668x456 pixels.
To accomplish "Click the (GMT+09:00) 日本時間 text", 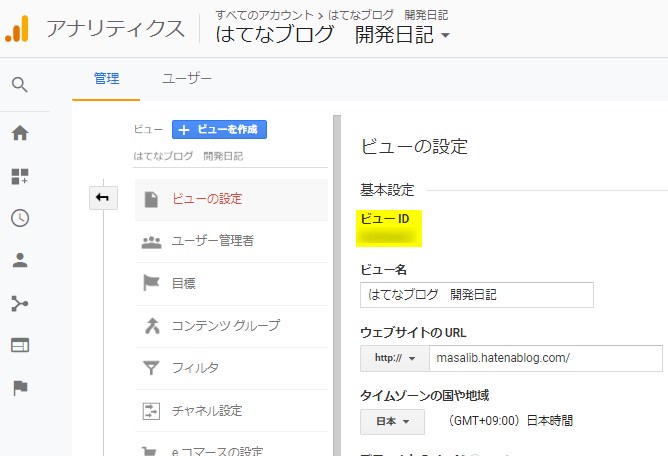I will point(511,421).
